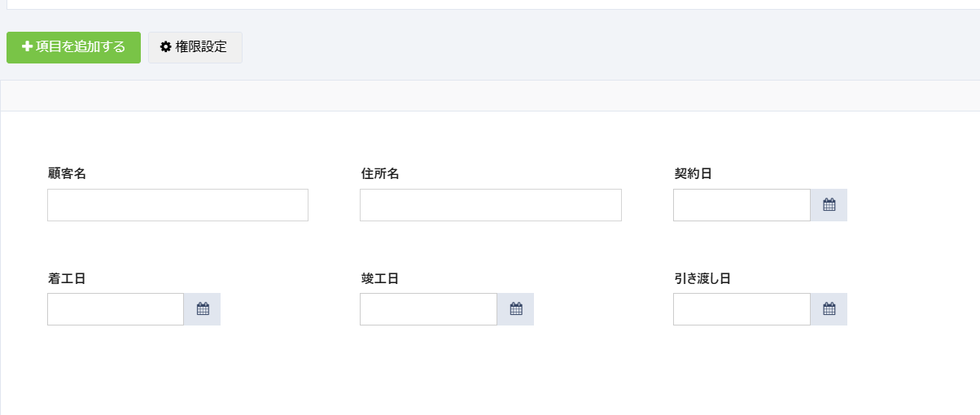The width and height of the screenshot is (980, 415).
Task: Select the 着工日 field label
Action: click(x=68, y=278)
